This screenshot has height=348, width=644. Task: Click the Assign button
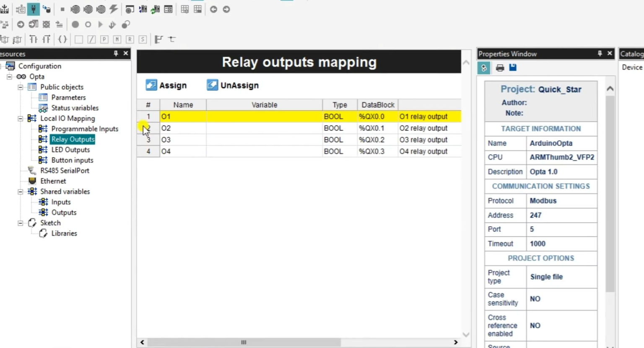166,85
